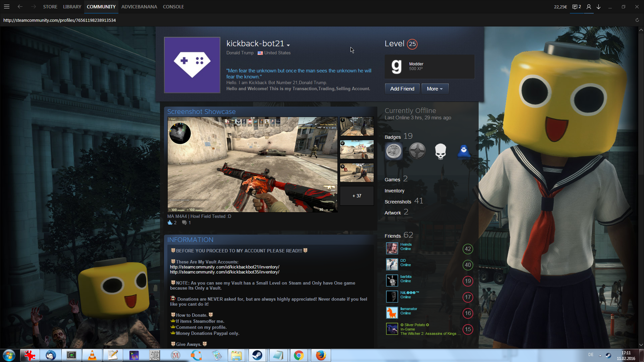The image size is (644, 362).
Task: Click the skull badge icon
Action: [440, 151]
